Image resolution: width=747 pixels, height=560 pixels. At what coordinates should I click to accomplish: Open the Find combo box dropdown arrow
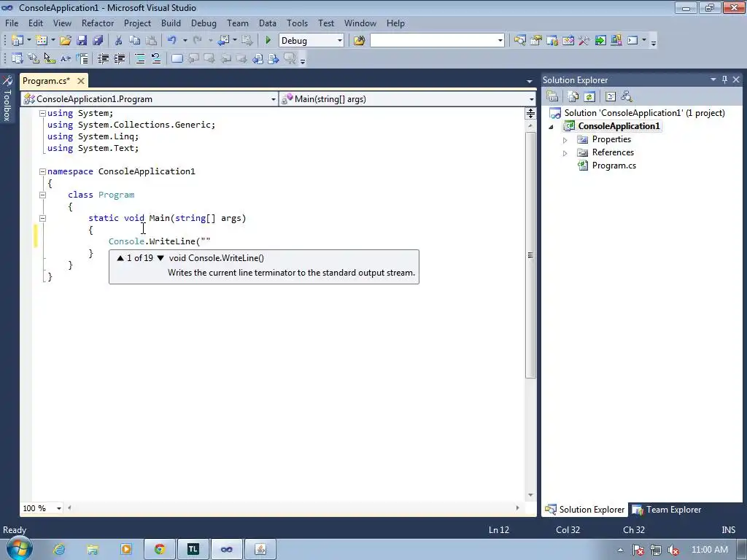[x=500, y=41]
